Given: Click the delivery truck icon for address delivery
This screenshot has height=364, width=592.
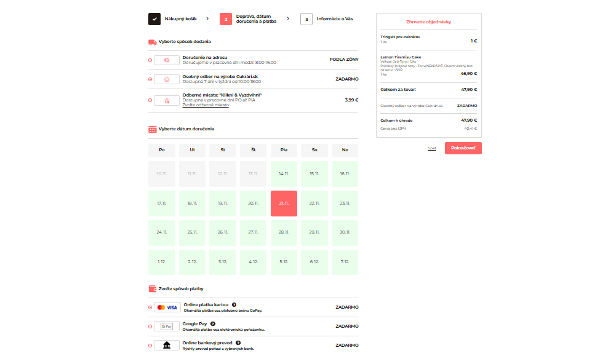Looking at the screenshot, I should tap(167, 60).
